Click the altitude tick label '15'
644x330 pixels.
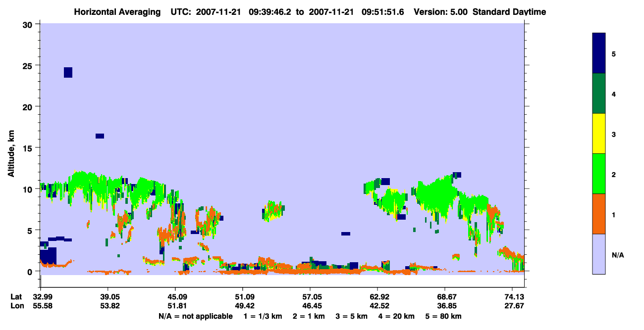(29, 148)
